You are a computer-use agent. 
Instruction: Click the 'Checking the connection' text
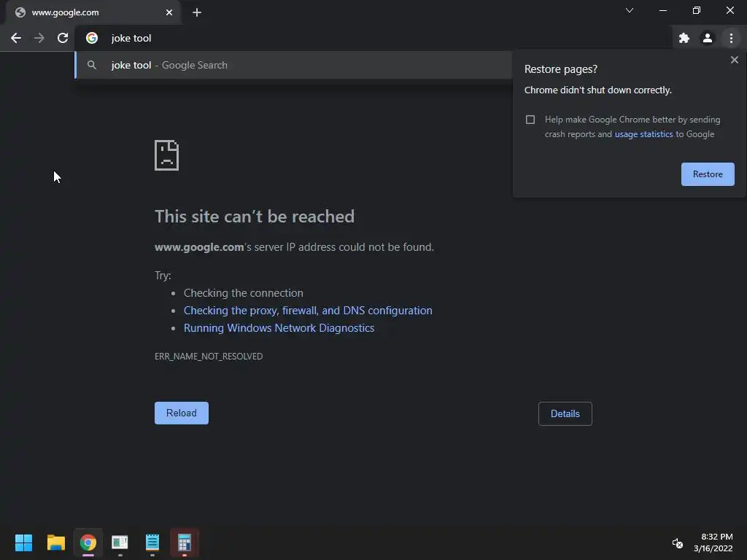pos(244,293)
